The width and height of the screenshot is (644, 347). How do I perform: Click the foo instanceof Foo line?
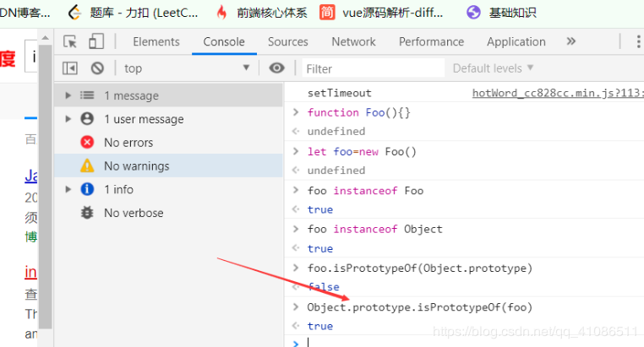365,191
